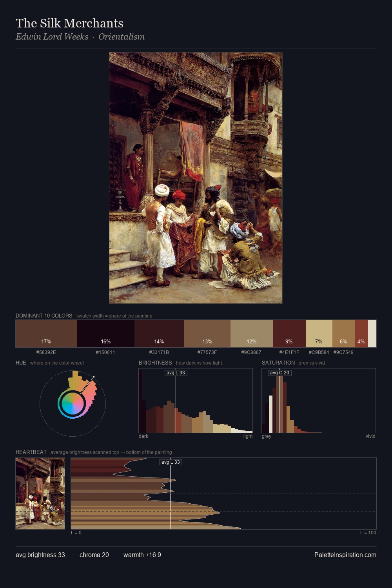The height and width of the screenshot is (588, 392).
Task: Click hex code #9C7549 label
Action: [343, 352]
